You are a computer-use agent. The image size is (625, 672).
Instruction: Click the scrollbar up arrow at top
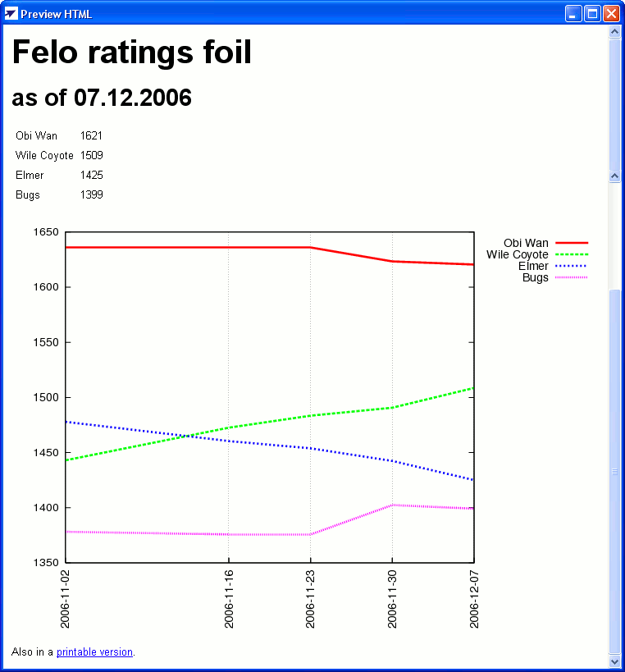click(x=614, y=32)
